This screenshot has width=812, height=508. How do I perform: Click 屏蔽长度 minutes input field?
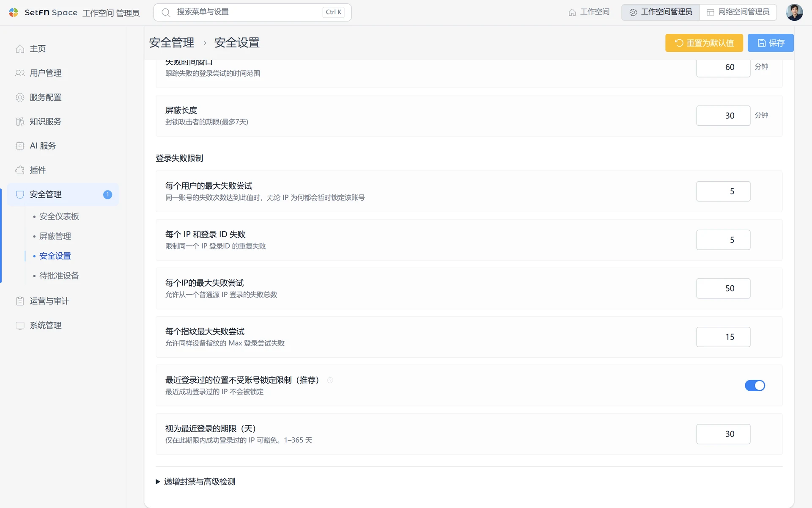723,116
